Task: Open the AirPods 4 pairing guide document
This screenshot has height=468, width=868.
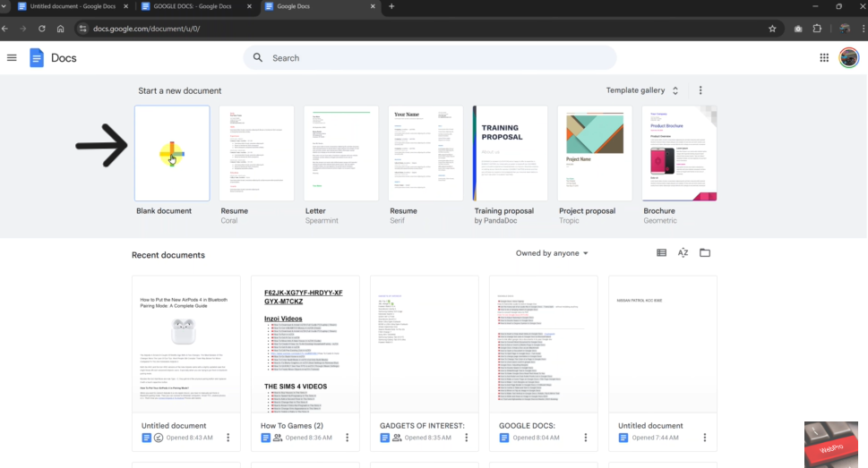Action: pyautogui.click(x=186, y=345)
